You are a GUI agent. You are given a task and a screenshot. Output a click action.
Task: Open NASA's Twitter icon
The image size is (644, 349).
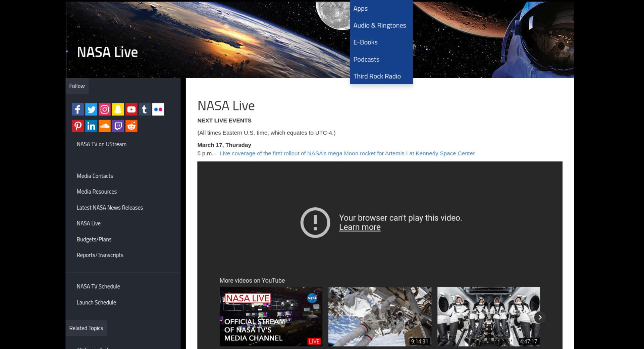click(91, 109)
